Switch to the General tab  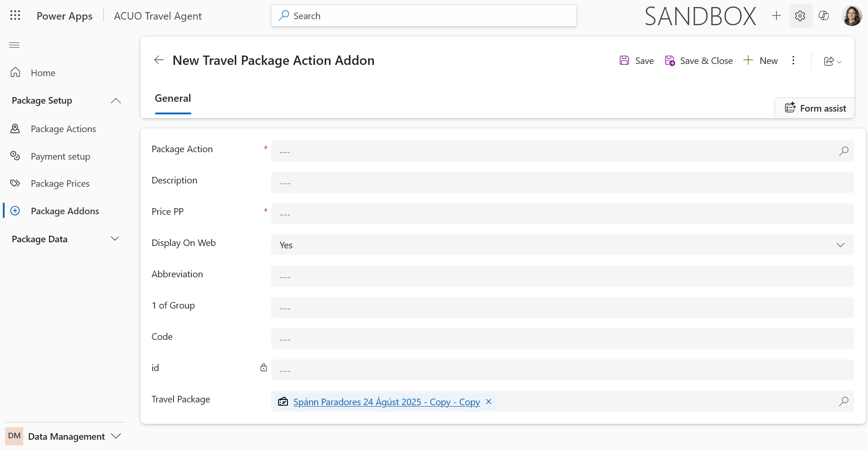coord(173,98)
